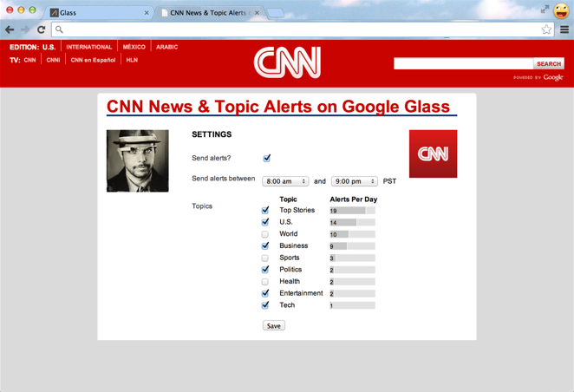Click the SEARCH button in header
Viewport: 574px width, 392px height.
548,63
